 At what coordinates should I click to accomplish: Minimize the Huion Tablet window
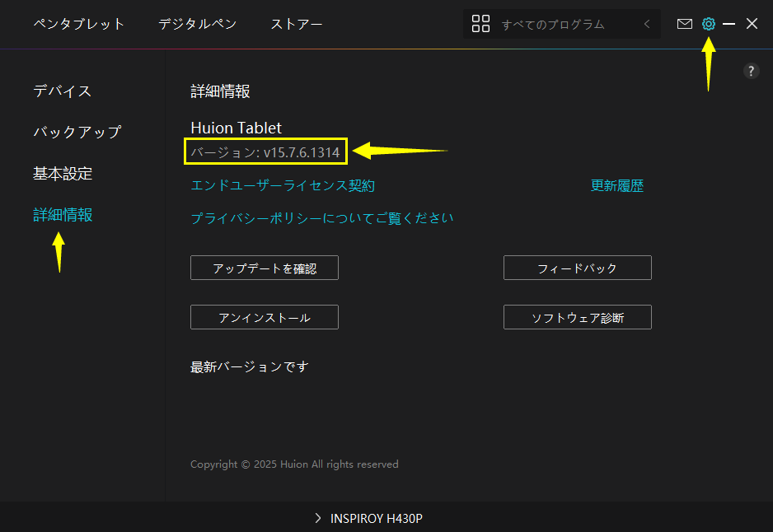point(728,24)
